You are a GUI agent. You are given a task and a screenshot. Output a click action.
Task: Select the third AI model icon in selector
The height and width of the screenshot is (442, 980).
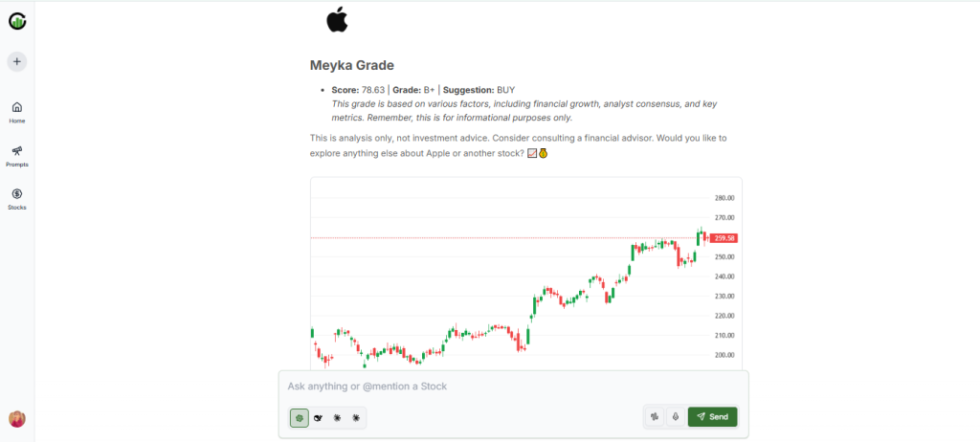click(337, 417)
